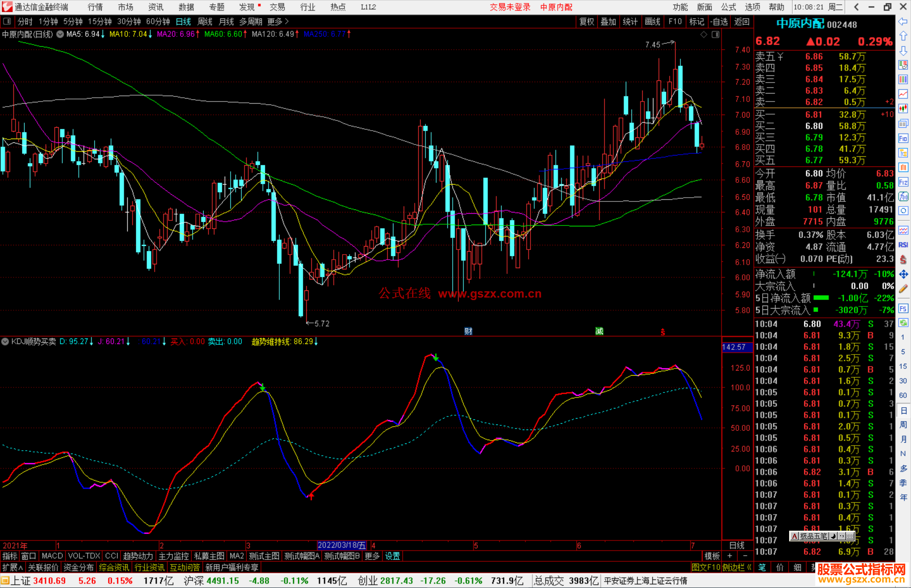Click the green refresh sidebar icon

pyautogui.click(x=903, y=323)
